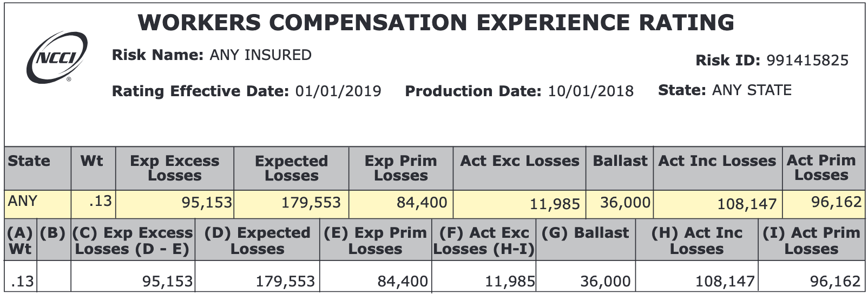Click the (A) Wt column header
Viewport: 868px width, 294px height.
coord(20,241)
